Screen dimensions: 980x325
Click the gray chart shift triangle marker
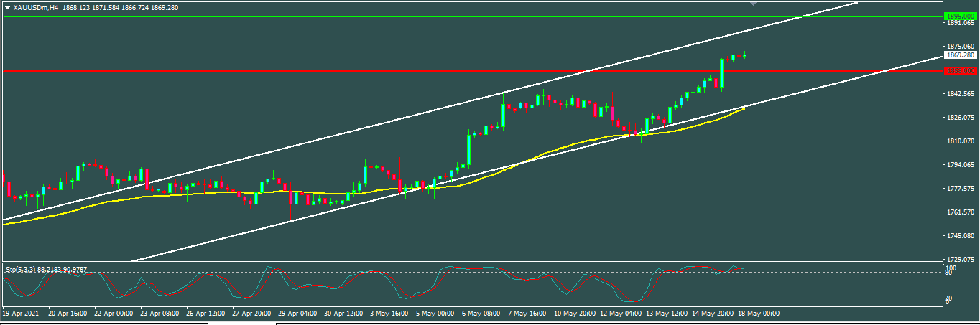click(752, 4)
